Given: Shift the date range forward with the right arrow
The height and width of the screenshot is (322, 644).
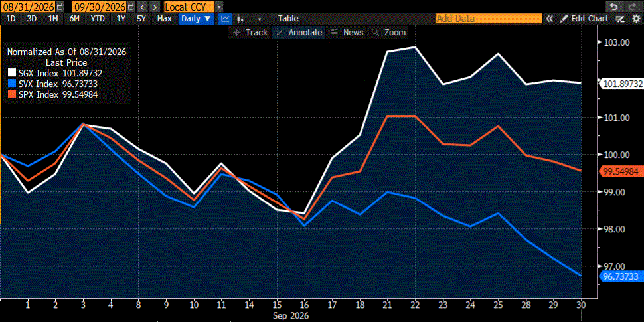Looking at the screenshot, I should [155, 7].
